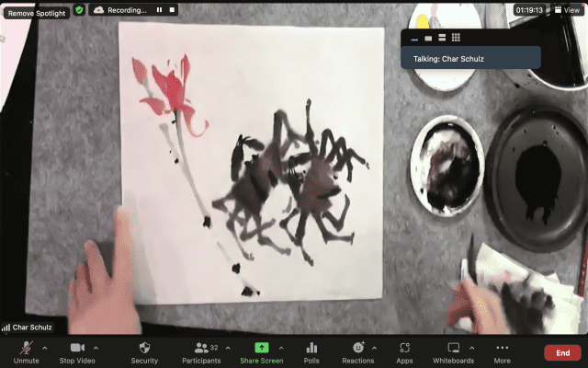The height and width of the screenshot is (368, 588).
Task: Minimize the video thumbnail panel
Action: pos(414,38)
